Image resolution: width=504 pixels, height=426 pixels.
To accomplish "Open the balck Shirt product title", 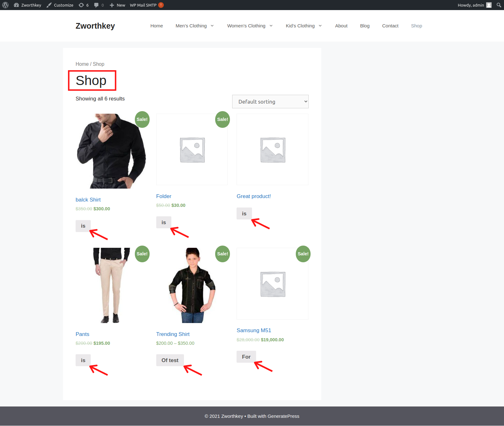I will (x=88, y=200).
